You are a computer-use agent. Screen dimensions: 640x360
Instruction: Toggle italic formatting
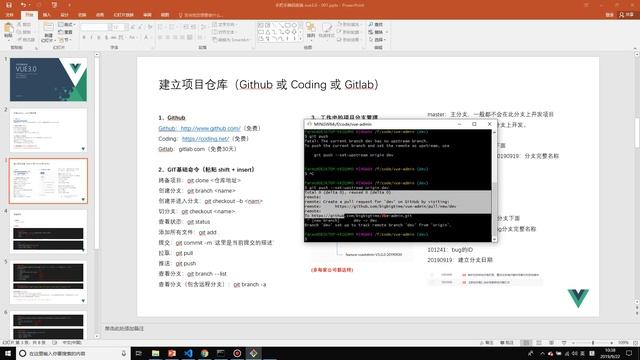tap(91, 38)
